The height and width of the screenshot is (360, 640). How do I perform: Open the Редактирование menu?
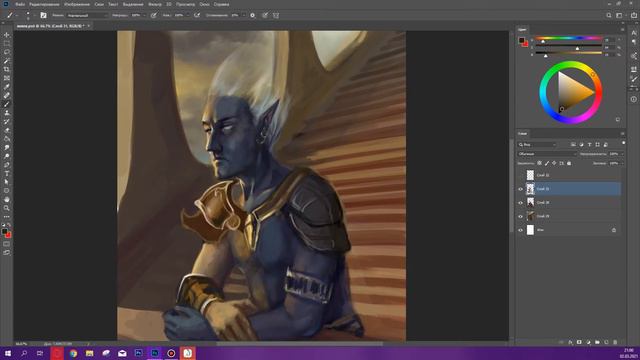point(44,4)
